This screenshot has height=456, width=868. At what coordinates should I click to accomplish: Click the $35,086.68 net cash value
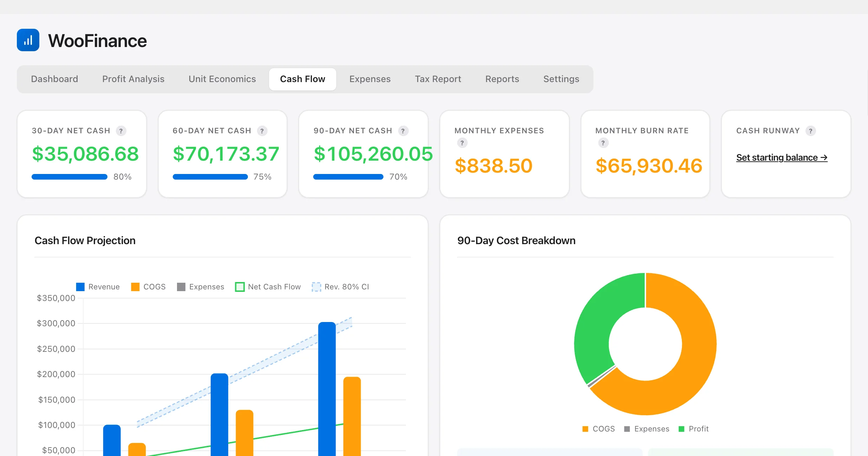point(85,154)
